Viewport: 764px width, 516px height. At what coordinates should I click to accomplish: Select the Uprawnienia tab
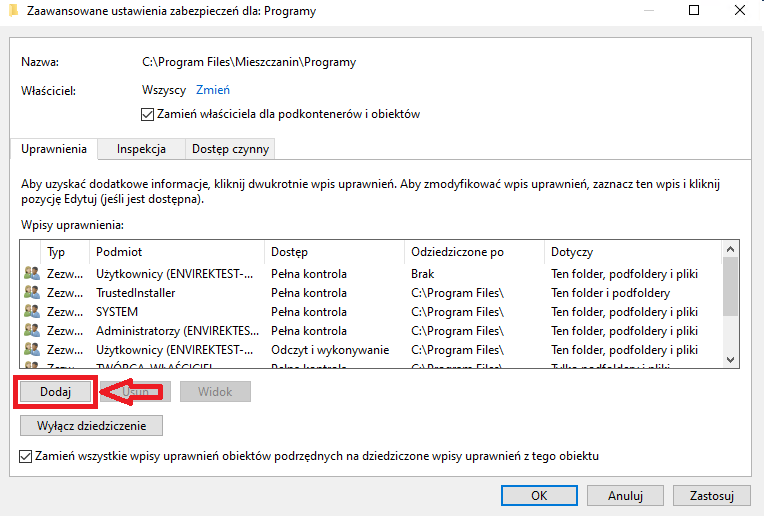coord(54,149)
